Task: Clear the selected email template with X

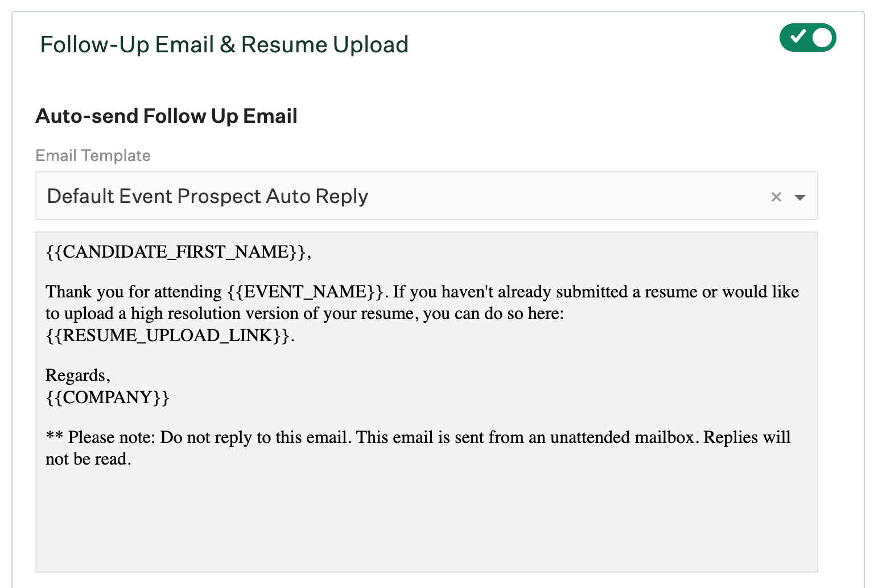Action: [x=776, y=197]
